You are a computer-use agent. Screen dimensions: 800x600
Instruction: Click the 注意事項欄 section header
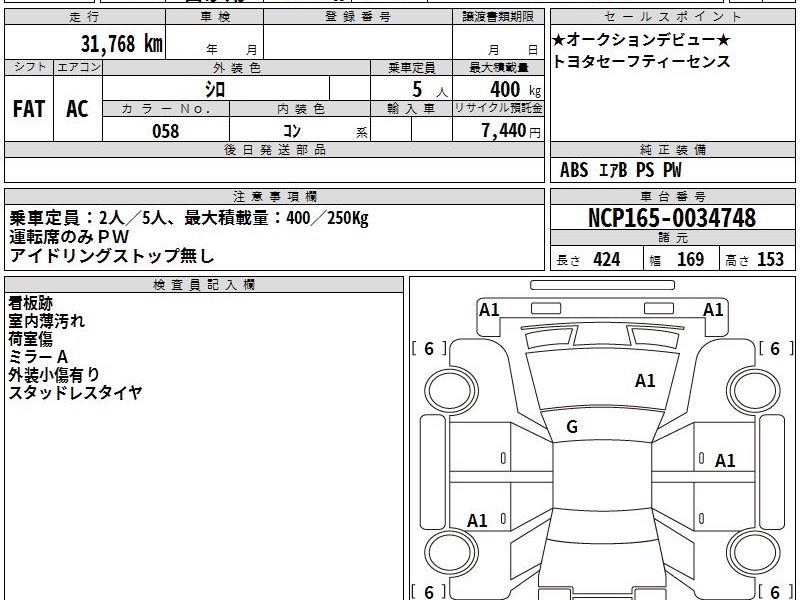point(274,196)
